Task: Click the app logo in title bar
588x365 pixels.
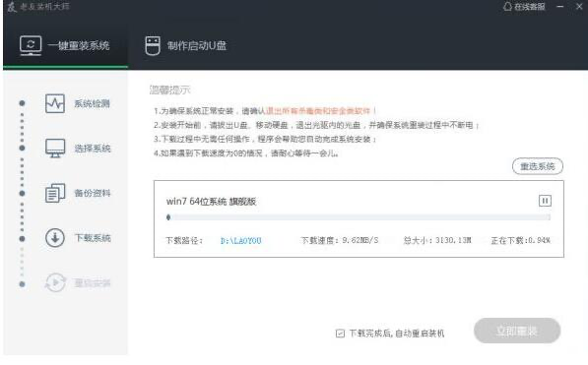Action: (12, 7)
